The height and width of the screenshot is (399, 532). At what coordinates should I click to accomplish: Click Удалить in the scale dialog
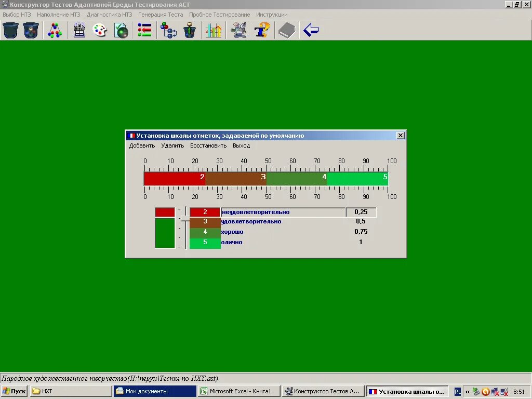[172, 145]
